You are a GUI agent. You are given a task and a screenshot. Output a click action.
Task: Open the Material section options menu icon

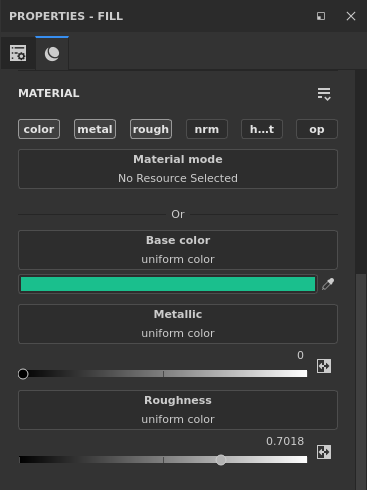pos(324,94)
